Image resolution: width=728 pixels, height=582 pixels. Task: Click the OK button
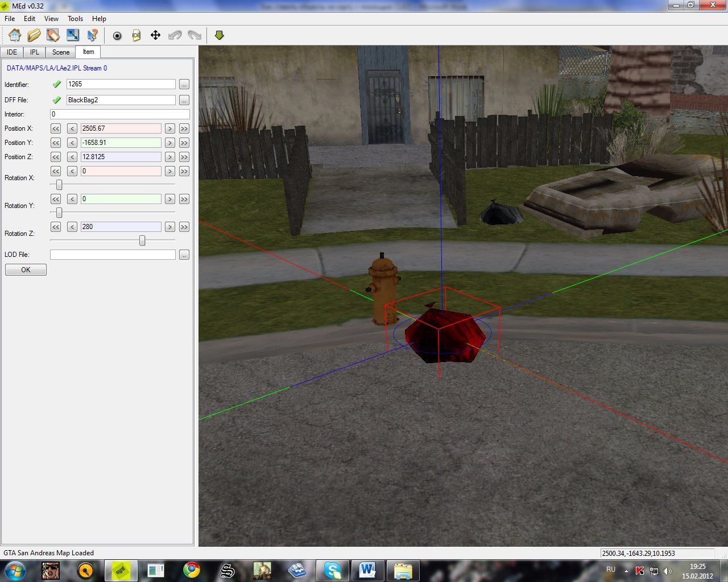coord(26,270)
